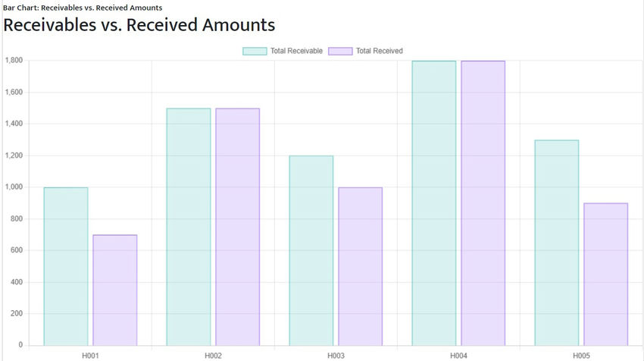Screen dimensions: 644x361
Task: Select H002 Total Receivable bar
Action: (189, 227)
